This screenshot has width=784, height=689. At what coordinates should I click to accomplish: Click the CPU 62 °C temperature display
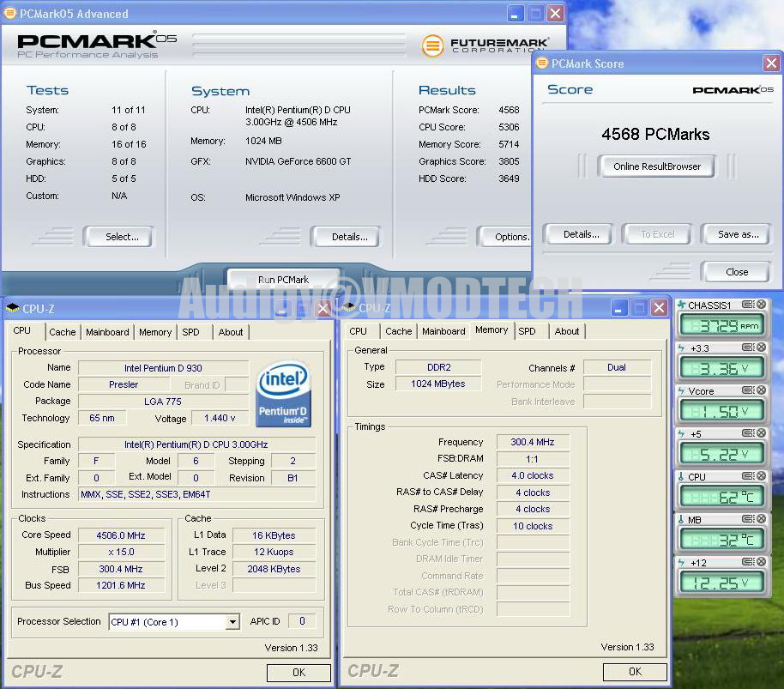722,498
